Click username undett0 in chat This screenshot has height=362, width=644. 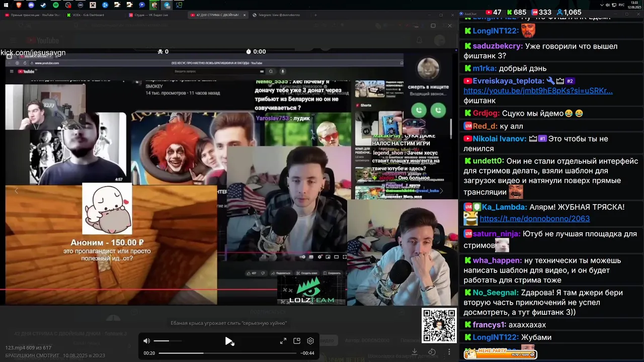pos(488,161)
